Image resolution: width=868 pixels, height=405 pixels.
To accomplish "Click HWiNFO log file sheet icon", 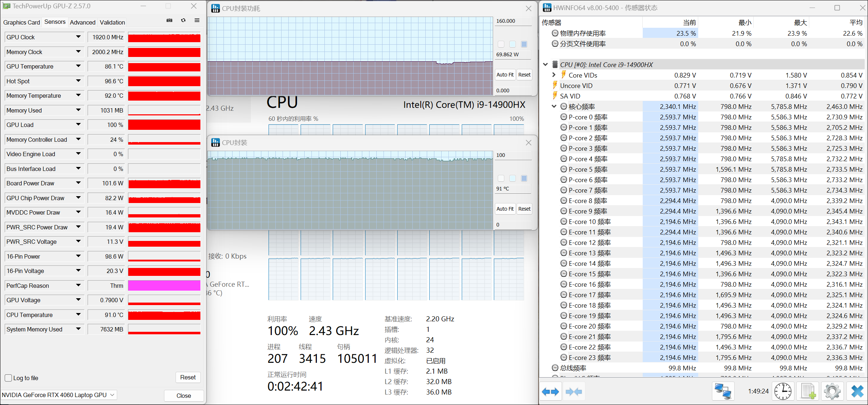I will click(x=808, y=392).
